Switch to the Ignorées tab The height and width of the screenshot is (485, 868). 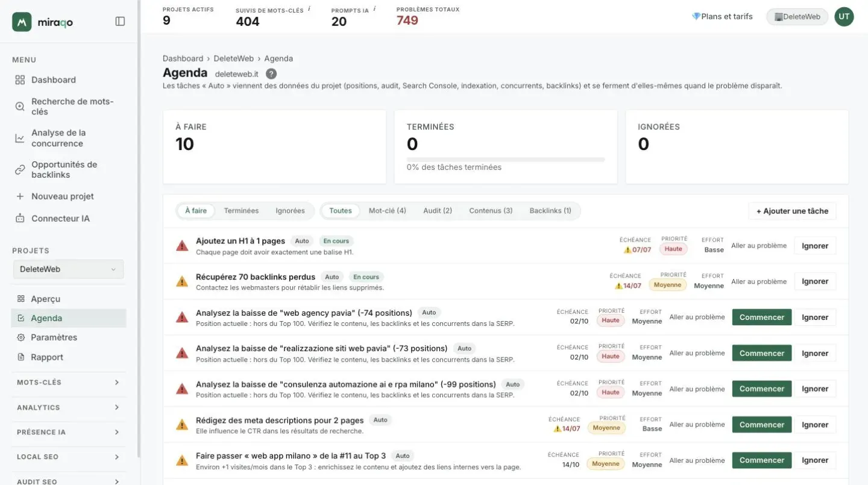291,211
